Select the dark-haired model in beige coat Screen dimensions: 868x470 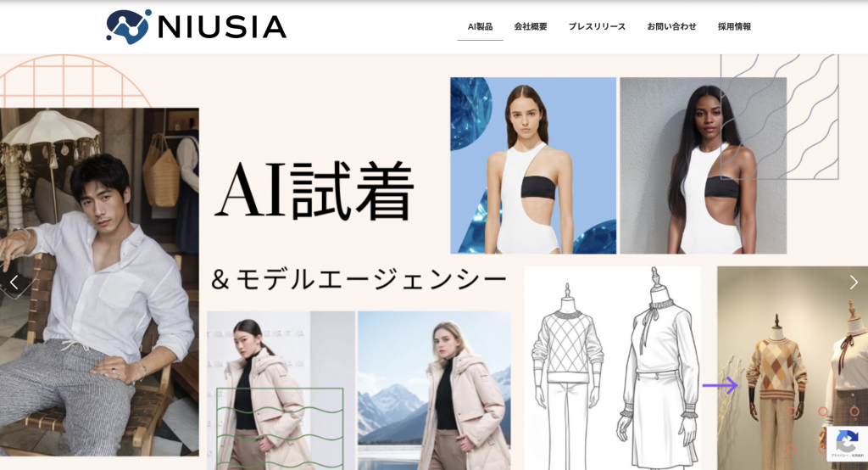281,391
